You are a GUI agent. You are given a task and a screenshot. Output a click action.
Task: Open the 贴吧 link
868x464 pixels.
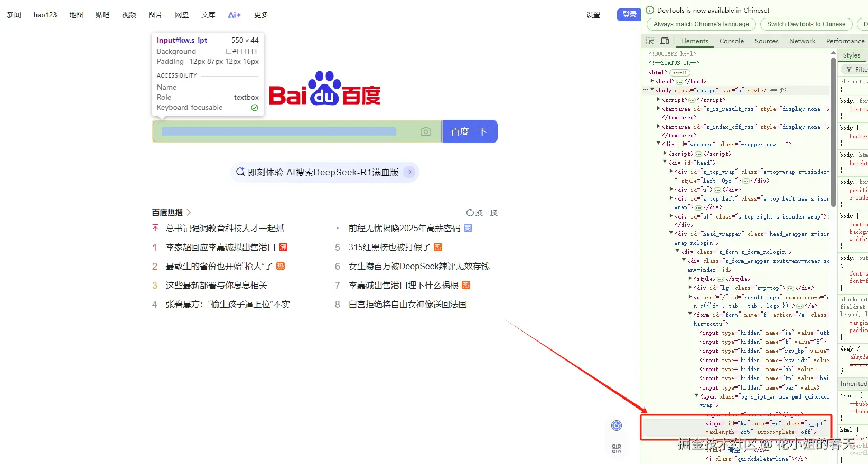click(x=102, y=15)
